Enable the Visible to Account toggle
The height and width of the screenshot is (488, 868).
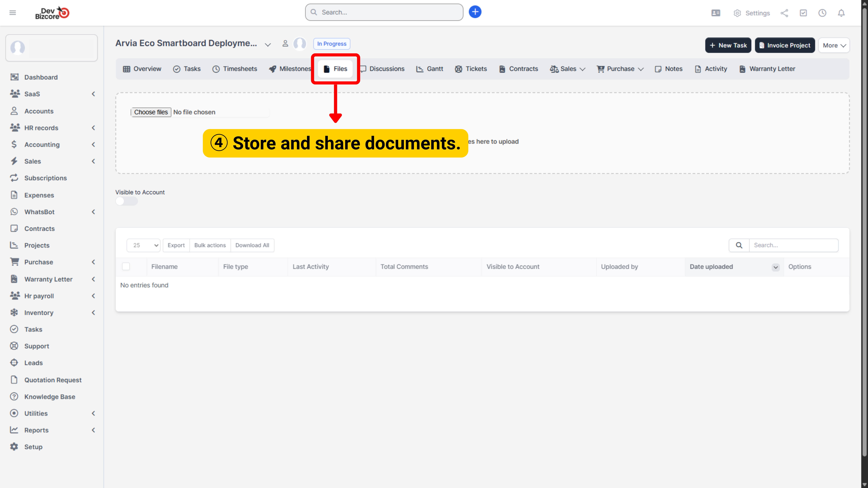126,201
